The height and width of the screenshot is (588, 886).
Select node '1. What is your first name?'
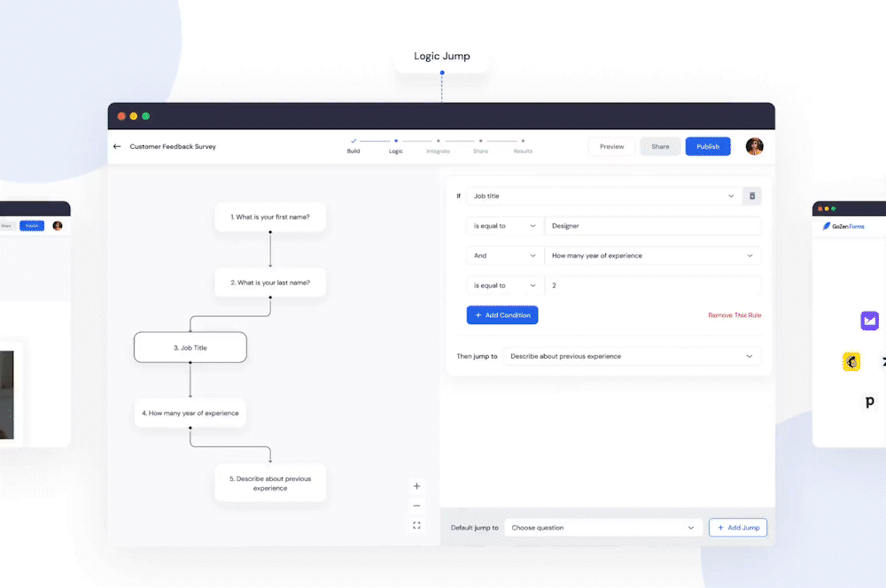point(270,217)
